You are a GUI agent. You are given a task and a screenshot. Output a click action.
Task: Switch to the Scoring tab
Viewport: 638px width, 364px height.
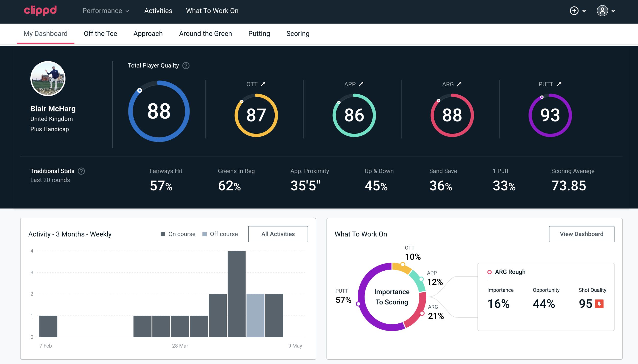coord(297,33)
